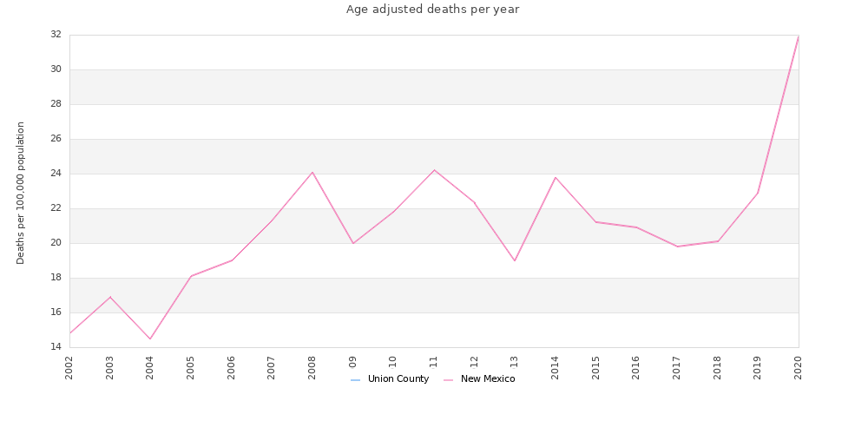Click the 24 y-axis tick label
868x434 pixels.
click(56, 174)
